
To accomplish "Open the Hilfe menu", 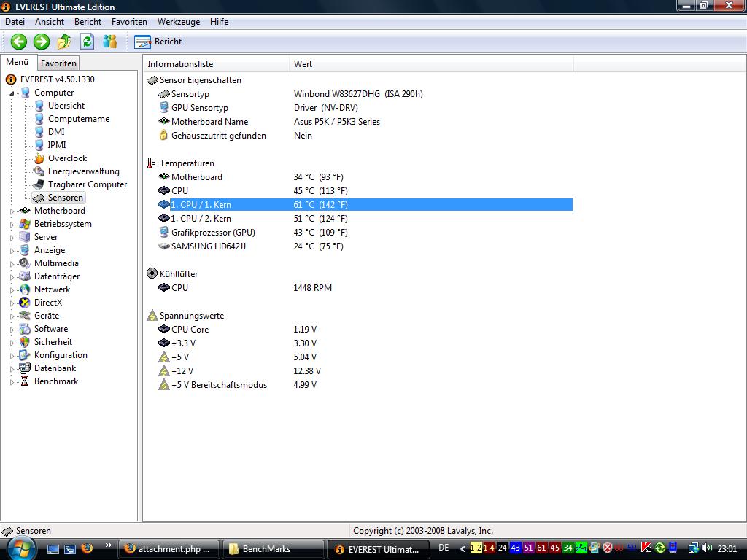I will 219,21.
